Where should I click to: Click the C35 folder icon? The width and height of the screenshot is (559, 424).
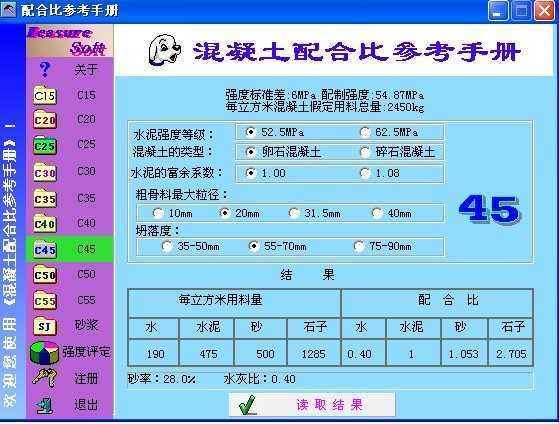[x=45, y=198]
